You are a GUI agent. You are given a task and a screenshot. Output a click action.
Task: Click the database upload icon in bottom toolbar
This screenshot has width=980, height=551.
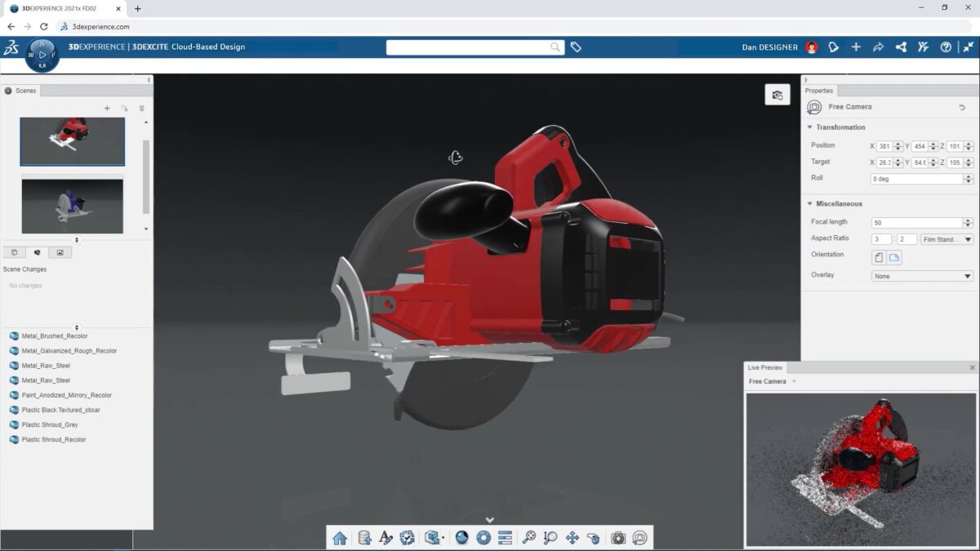(x=364, y=538)
